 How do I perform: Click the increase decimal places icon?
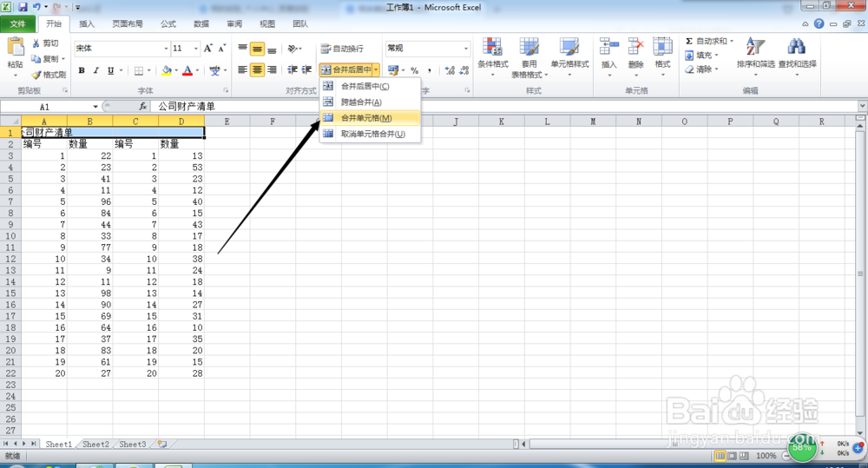pos(450,70)
